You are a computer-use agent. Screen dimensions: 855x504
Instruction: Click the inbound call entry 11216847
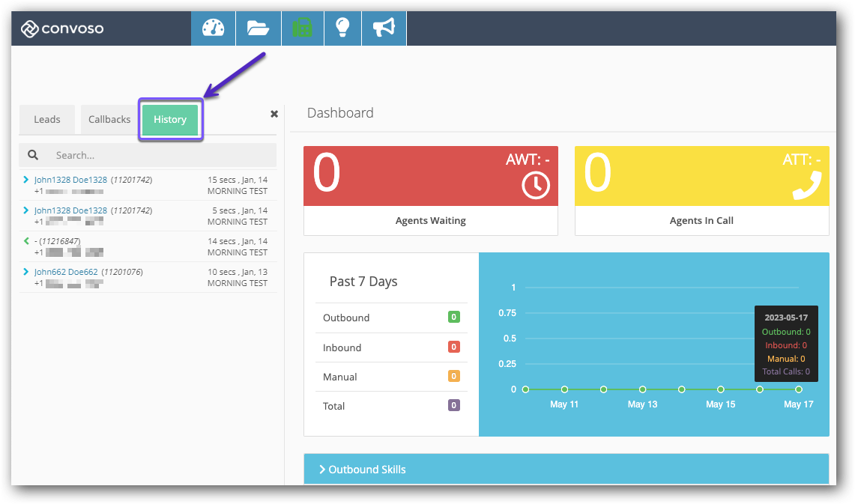tap(58, 241)
